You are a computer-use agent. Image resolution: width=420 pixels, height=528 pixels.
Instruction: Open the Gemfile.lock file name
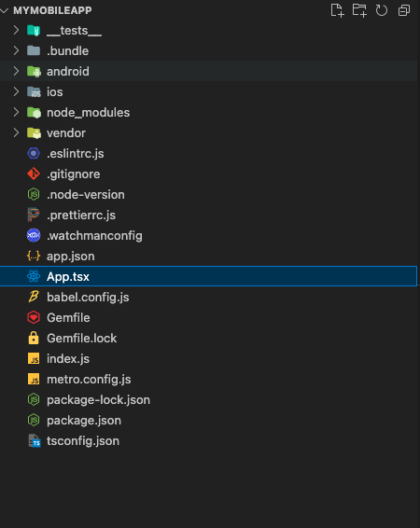tap(82, 338)
